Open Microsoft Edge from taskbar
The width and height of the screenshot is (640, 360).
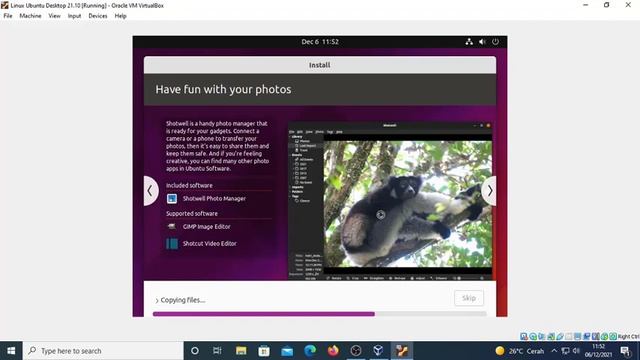point(310,351)
